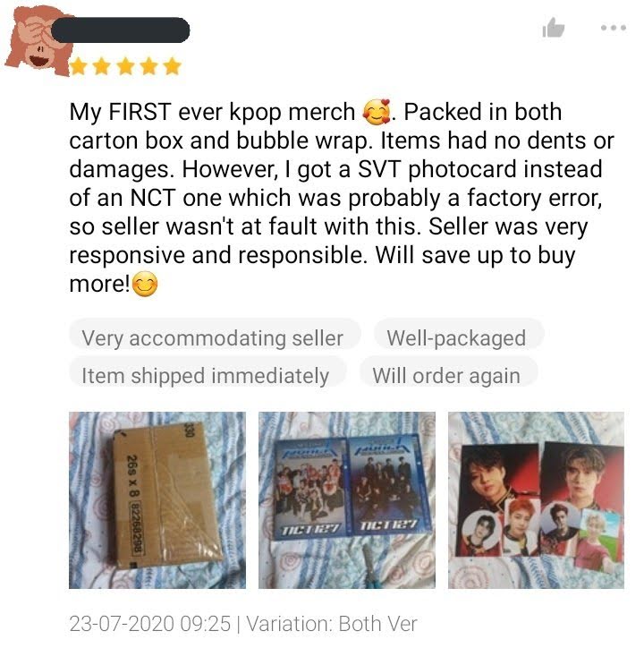Click the thumbs-up like icon

[x=553, y=28]
